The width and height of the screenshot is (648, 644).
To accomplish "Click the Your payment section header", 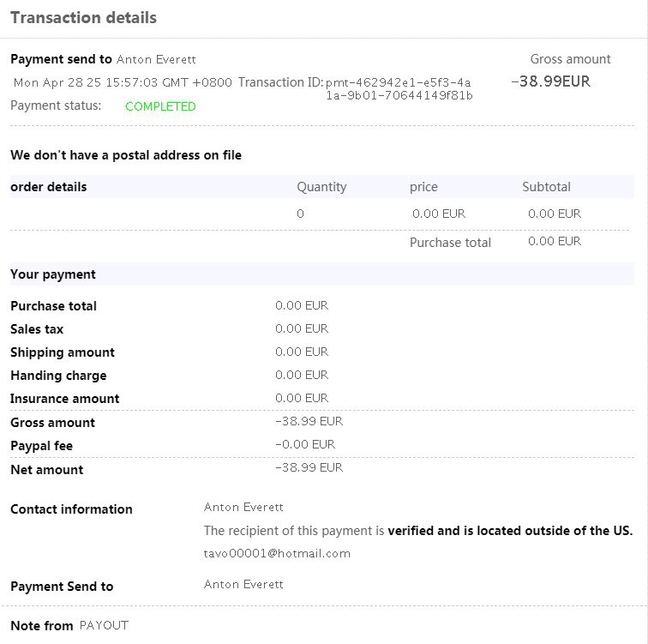I will 53,274.
